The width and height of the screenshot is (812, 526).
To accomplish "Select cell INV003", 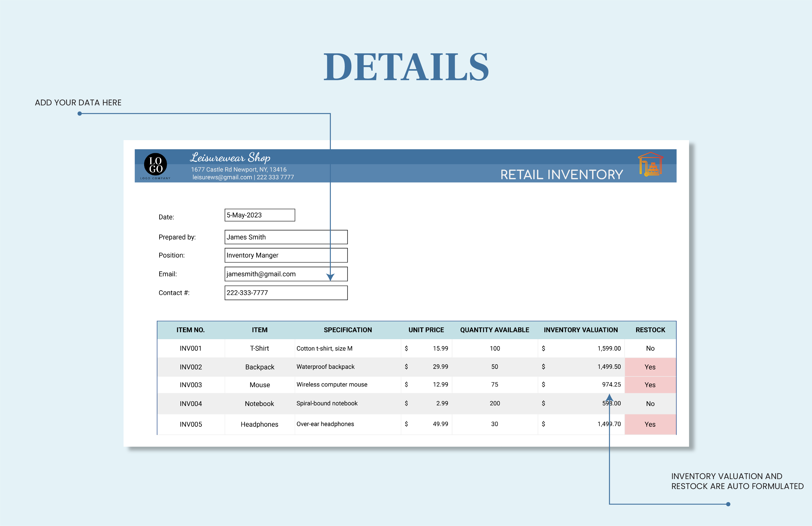I will 191,385.
